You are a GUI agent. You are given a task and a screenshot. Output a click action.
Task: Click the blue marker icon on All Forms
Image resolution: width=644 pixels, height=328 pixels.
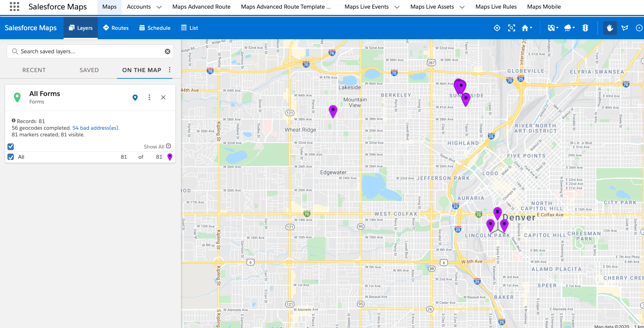(135, 98)
